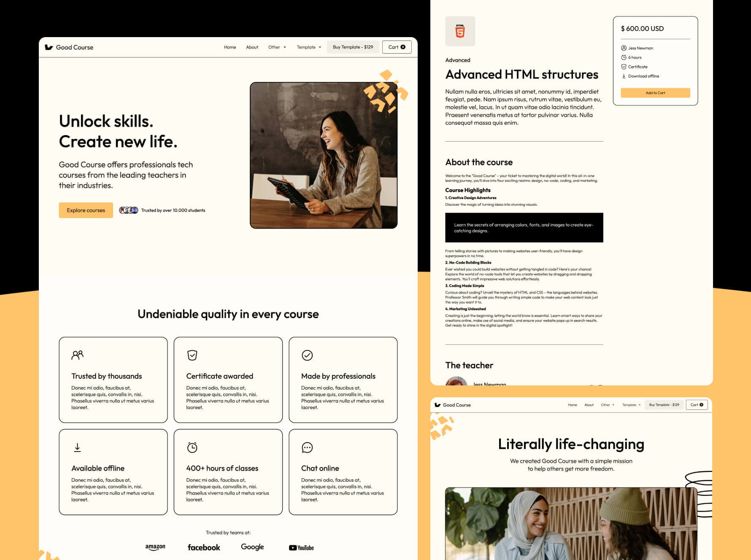Open About in main page navigation

pos(252,47)
